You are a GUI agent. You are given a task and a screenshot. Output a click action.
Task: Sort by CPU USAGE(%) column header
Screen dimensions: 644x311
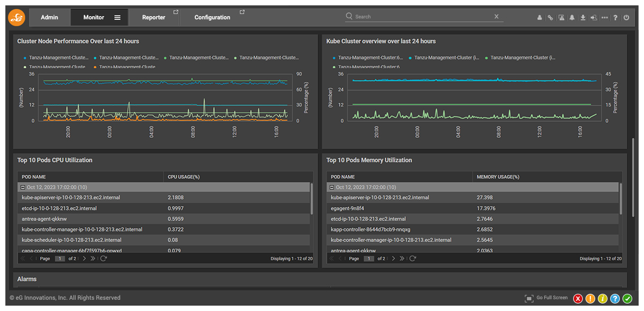238,177
